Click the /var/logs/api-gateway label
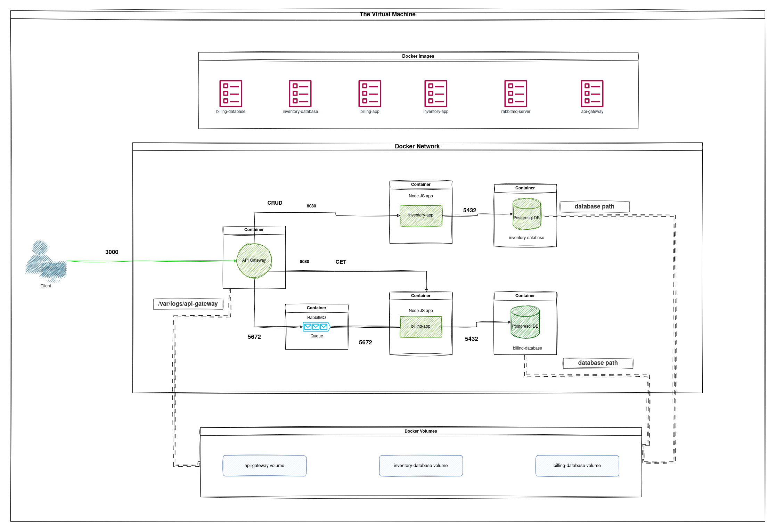776x532 pixels. (188, 304)
